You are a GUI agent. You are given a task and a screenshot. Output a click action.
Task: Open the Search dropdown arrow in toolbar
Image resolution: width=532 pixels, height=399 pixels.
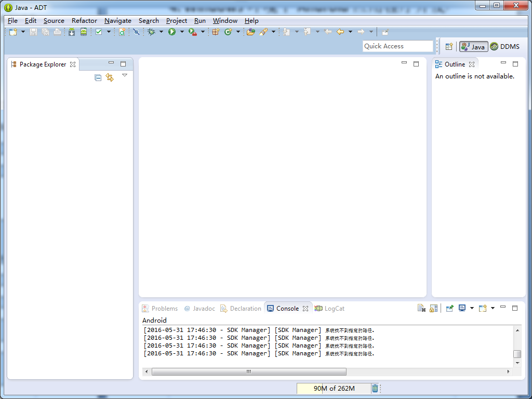tap(273, 32)
